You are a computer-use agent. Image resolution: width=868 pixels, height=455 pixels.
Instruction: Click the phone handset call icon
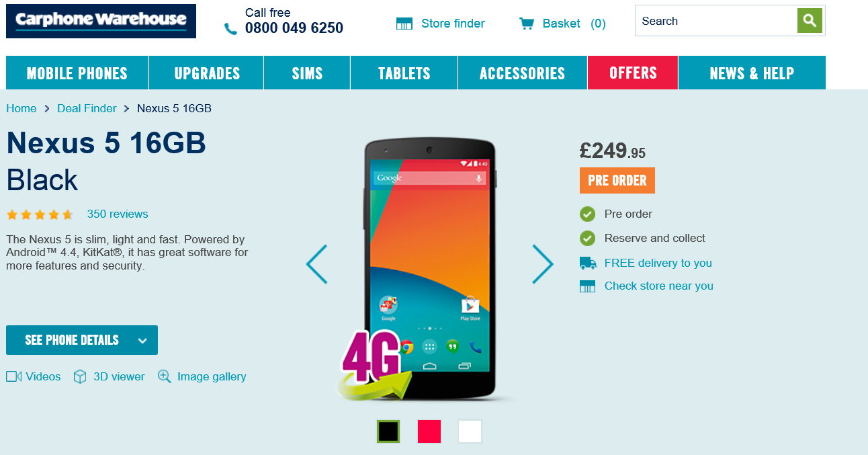[230, 29]
